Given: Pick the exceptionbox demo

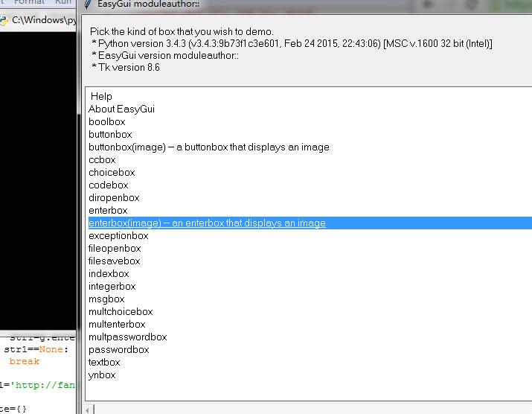Looking at the screenshot, I should (118, 236).
